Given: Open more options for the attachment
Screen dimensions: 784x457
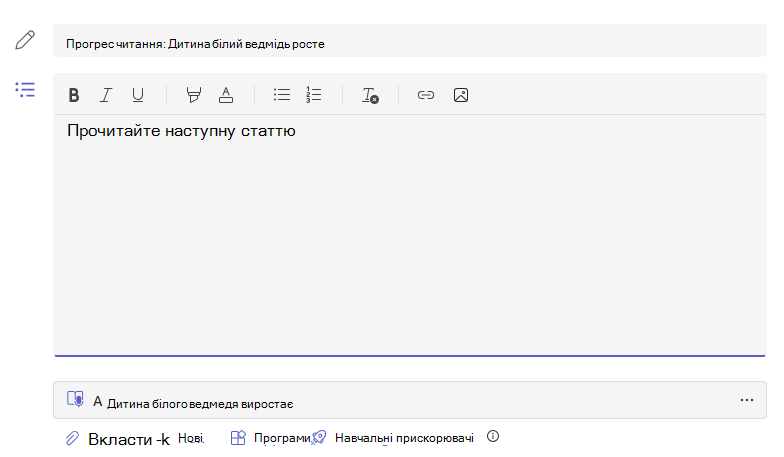Looking at the screenshot, I should [x=747, y=400].
